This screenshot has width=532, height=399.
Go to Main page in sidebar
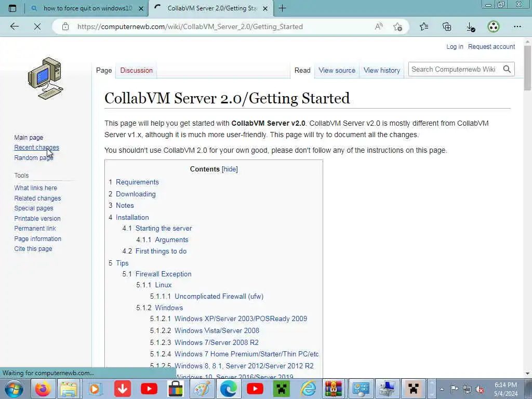pos(29,137)
